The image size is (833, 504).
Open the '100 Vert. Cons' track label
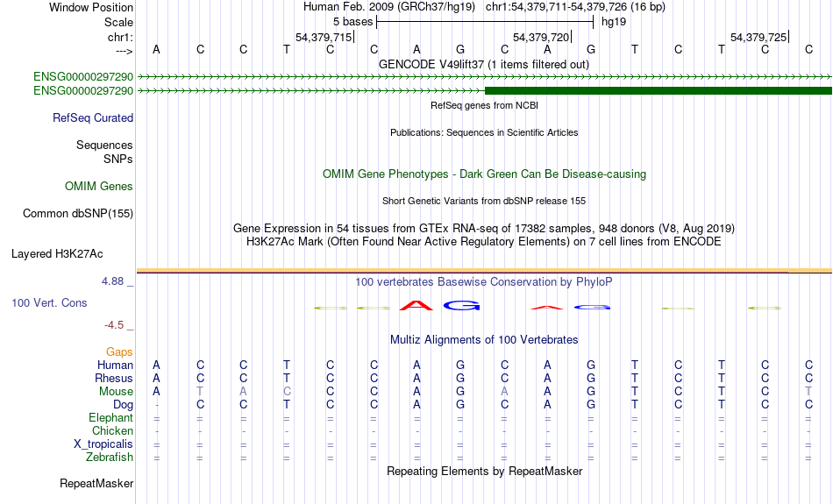pos(49,302)
